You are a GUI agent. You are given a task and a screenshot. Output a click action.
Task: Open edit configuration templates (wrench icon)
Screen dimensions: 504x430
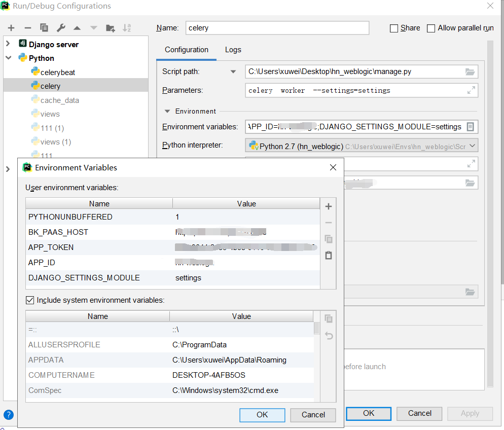tap(61, 28)
